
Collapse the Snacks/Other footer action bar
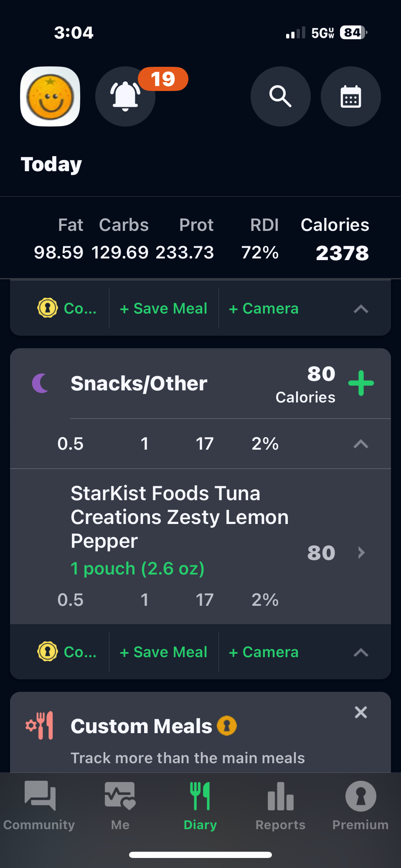361,652
